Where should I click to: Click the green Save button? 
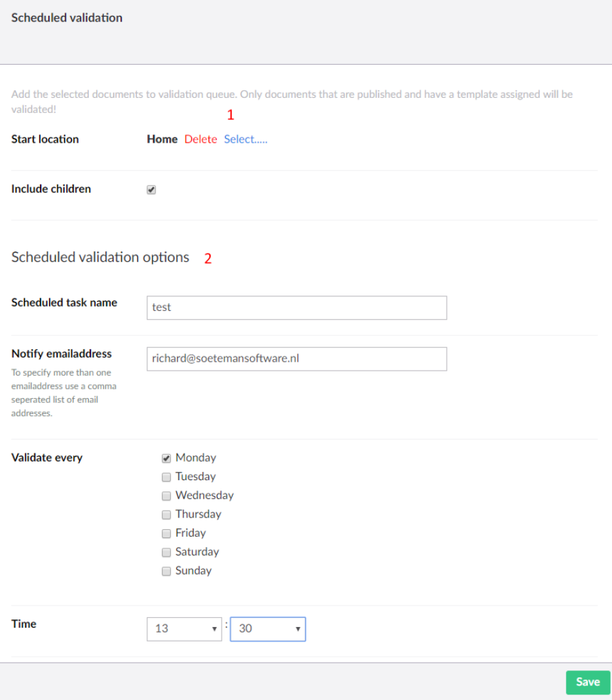click(588, 682)
